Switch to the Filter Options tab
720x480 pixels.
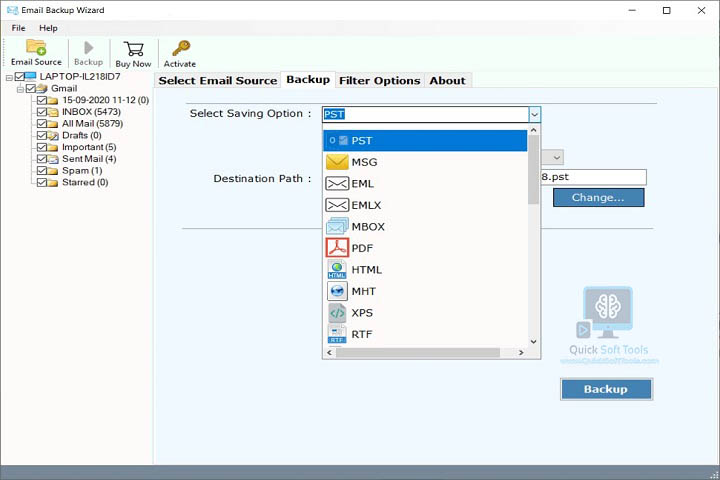(379, 80)
